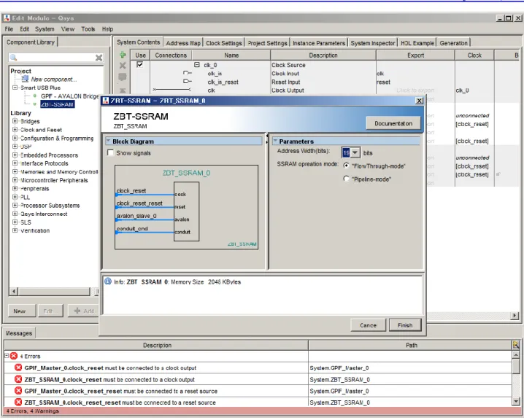524x420 pixels.
Task: Click the red error icon beside 4 Errors
Action: click(14, 357)
